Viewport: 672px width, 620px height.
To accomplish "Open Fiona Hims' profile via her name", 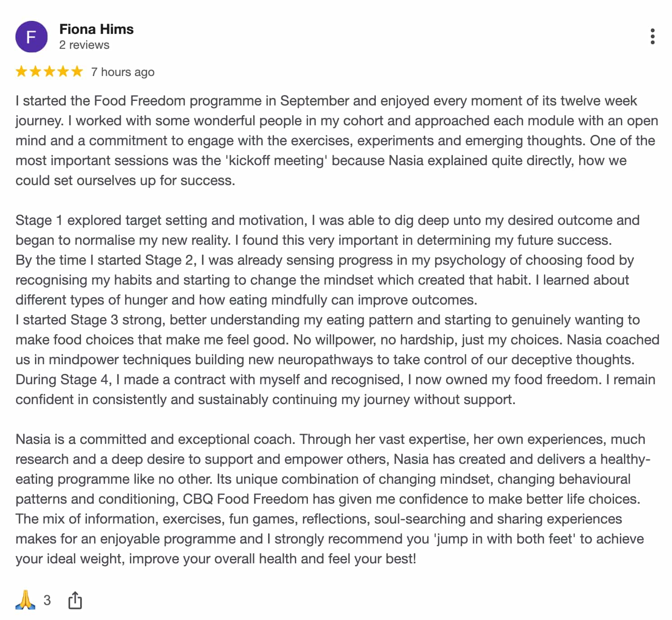I will click(96, 29).
